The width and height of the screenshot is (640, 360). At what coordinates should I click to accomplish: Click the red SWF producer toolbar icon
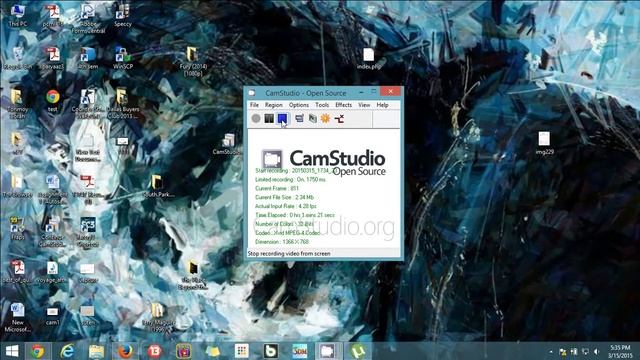pyautogui.click(x=339, y=118)
